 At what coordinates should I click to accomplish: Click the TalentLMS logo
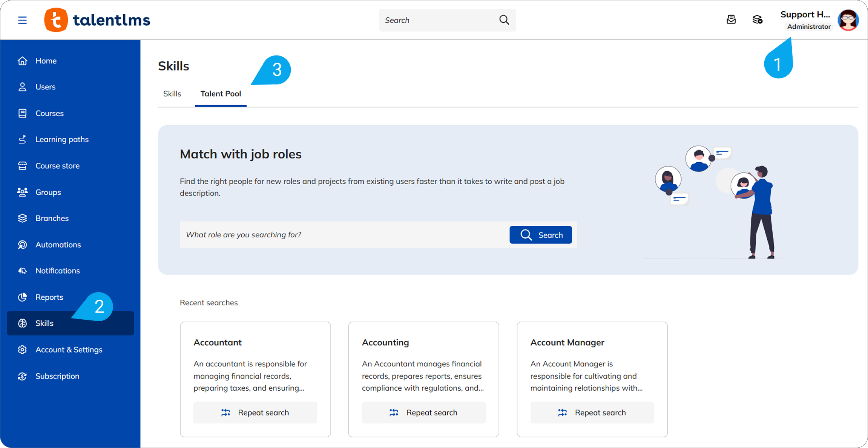(97, 20)
